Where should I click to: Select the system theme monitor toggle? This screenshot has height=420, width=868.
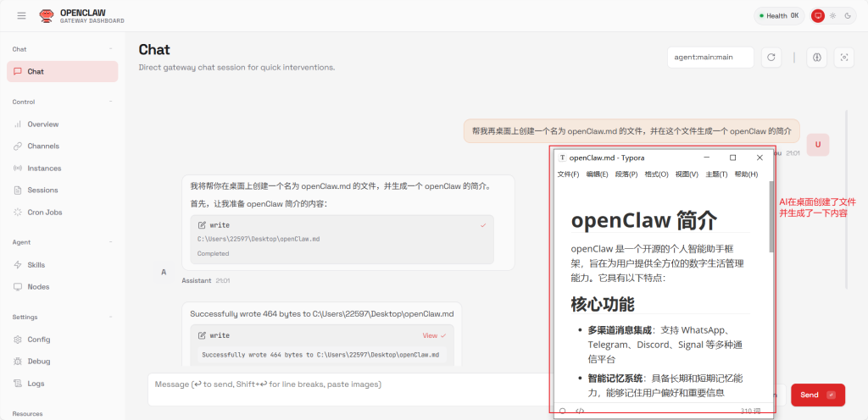pos(818,15)
